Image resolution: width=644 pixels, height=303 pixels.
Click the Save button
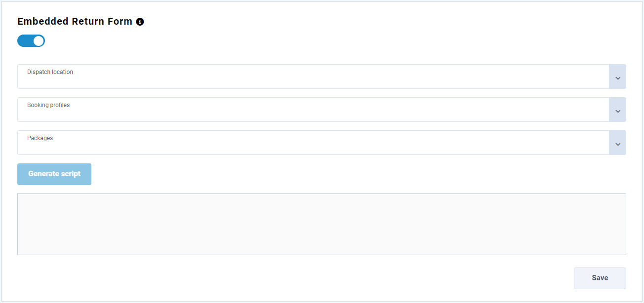tap(600, 278)
